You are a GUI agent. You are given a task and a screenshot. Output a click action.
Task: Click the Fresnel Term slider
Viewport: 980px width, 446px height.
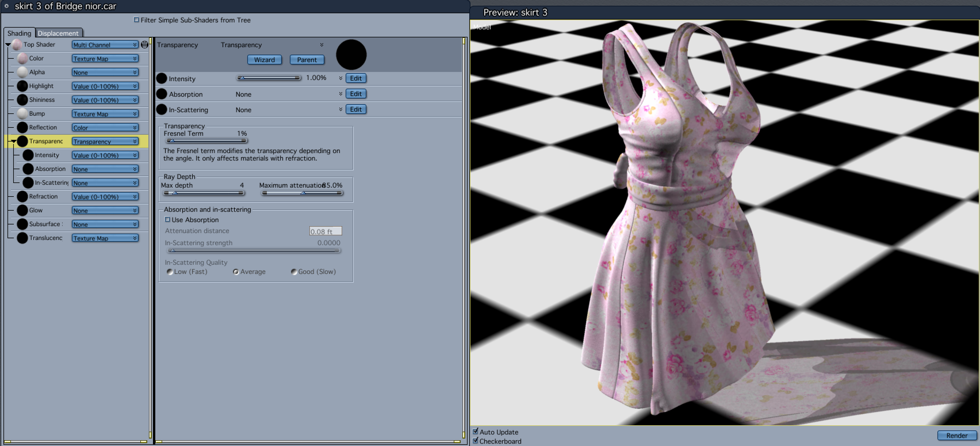click(206, 141)
